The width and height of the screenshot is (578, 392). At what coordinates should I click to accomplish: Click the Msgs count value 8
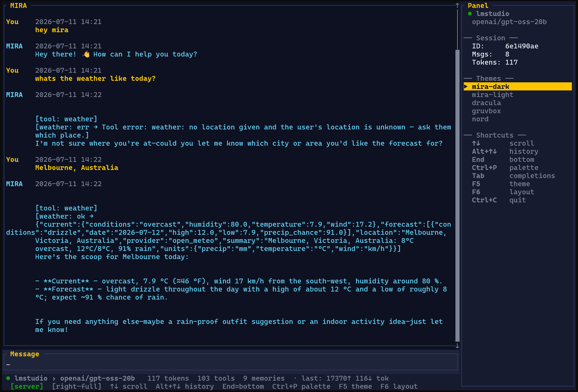[507, 54]
